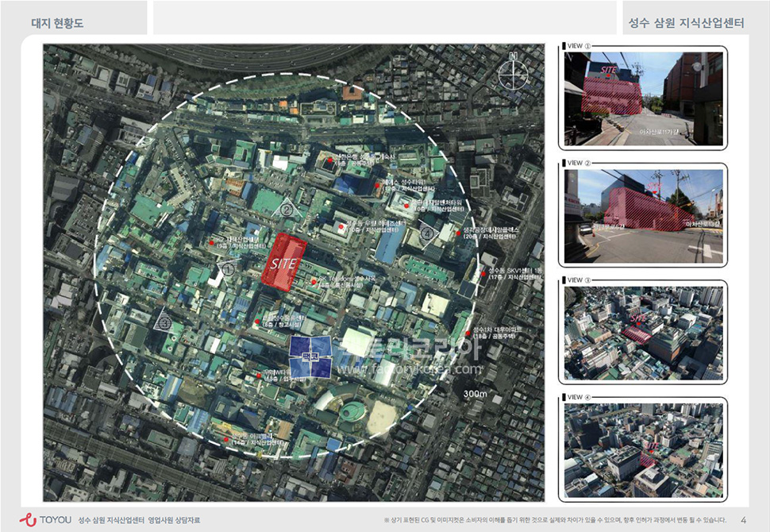Open the VIEW ② street corner photo
The image size is (770, 532).
(x=643, y=216)
